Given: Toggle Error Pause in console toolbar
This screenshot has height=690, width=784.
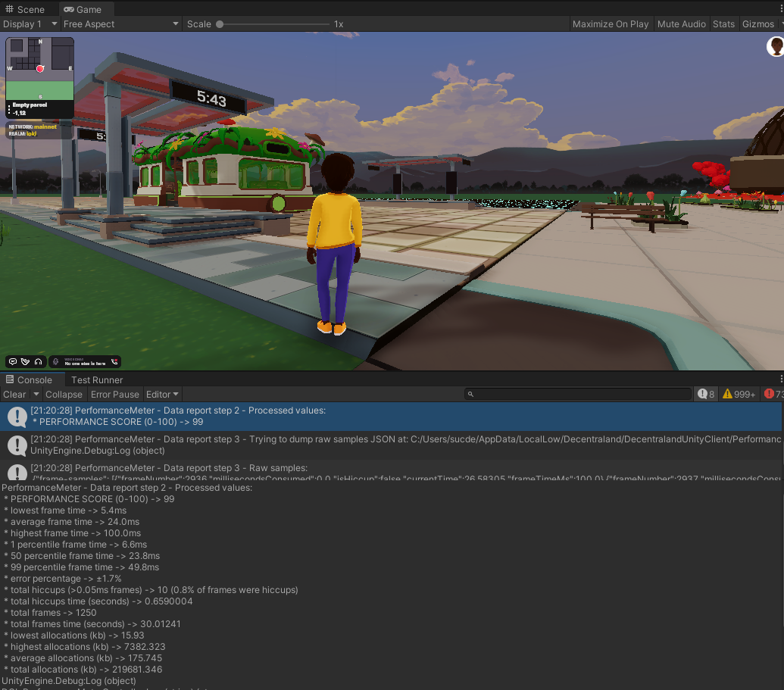Looking at the screenshot, I should [x=115, y=394].
